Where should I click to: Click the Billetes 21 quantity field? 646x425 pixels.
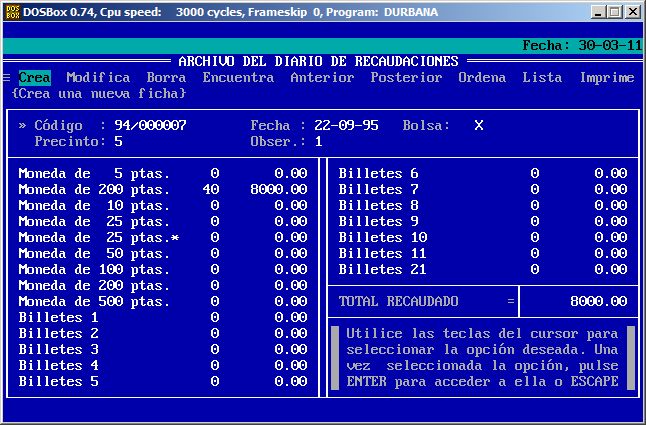tap(534, 269)
